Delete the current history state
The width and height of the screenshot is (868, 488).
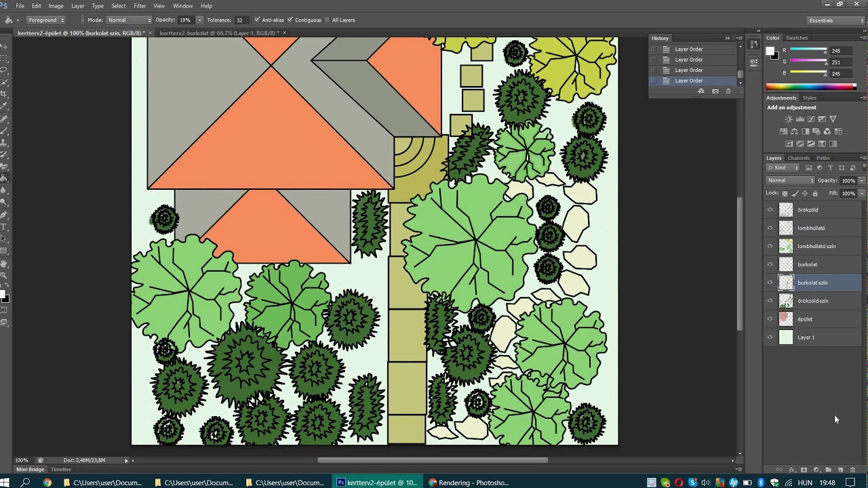coord(729,91)
